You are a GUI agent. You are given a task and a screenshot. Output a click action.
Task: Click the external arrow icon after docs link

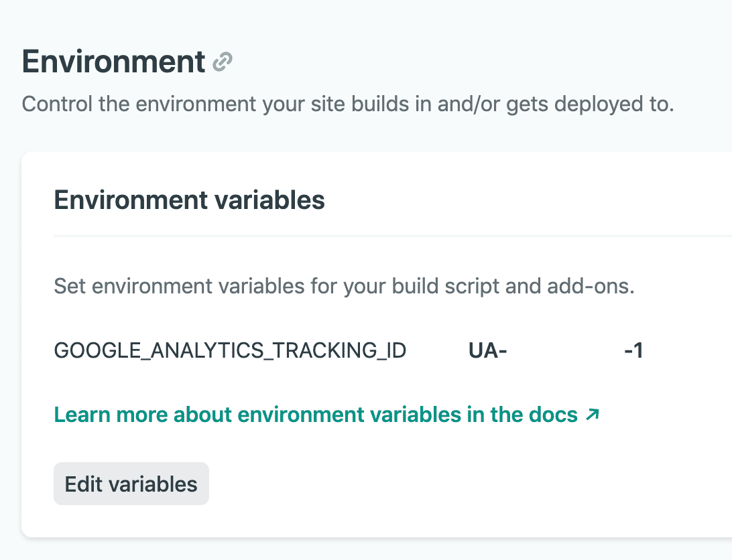(x=592, y=415)
